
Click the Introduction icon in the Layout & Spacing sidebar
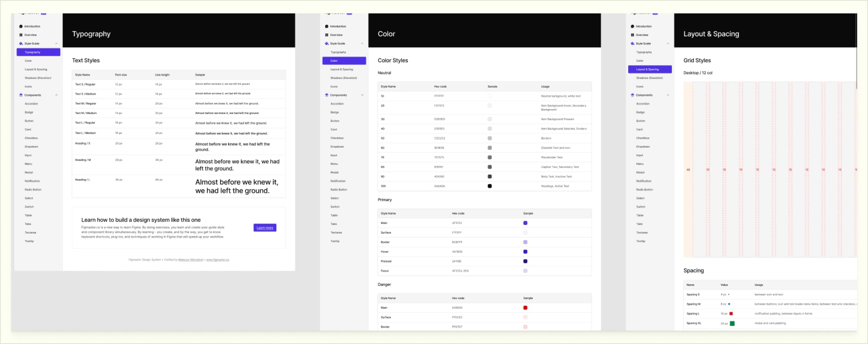click(633, 26)
